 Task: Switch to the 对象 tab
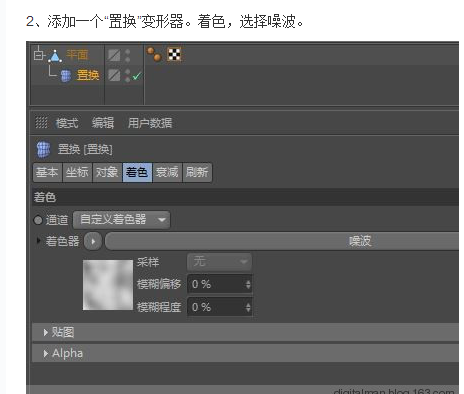(107, 172)
